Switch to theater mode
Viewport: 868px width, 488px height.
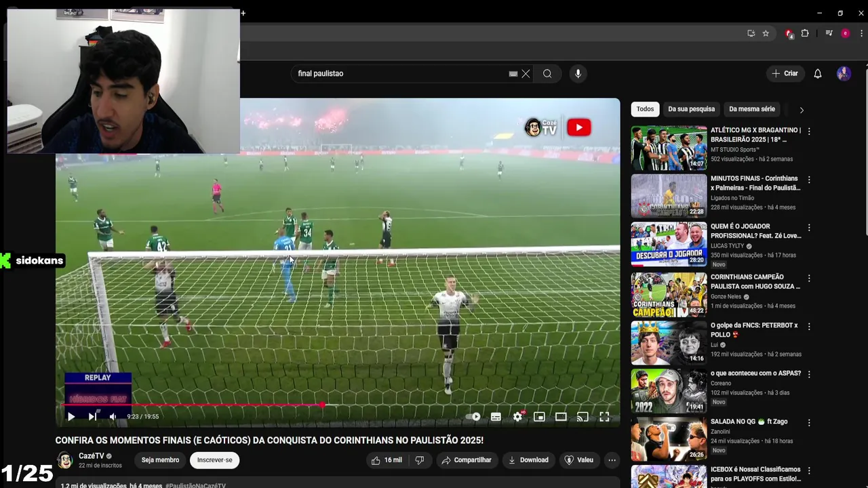561,417
